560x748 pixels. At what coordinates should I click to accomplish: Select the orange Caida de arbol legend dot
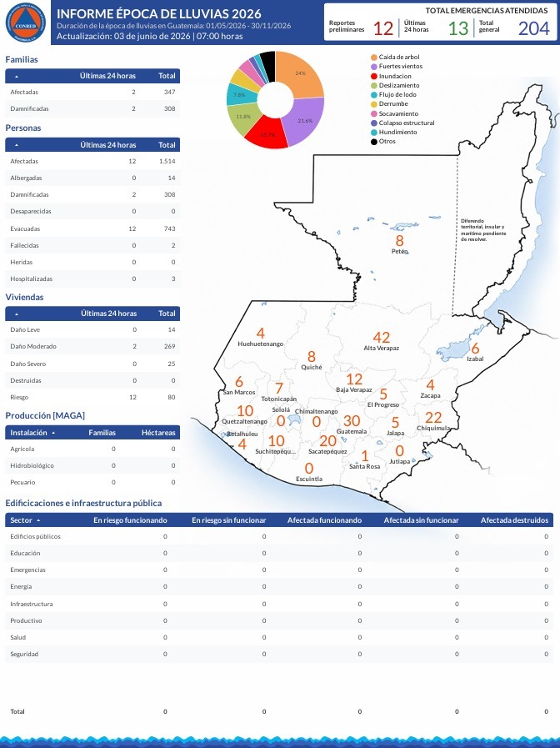pyautogui.click(x=374, y=58)
